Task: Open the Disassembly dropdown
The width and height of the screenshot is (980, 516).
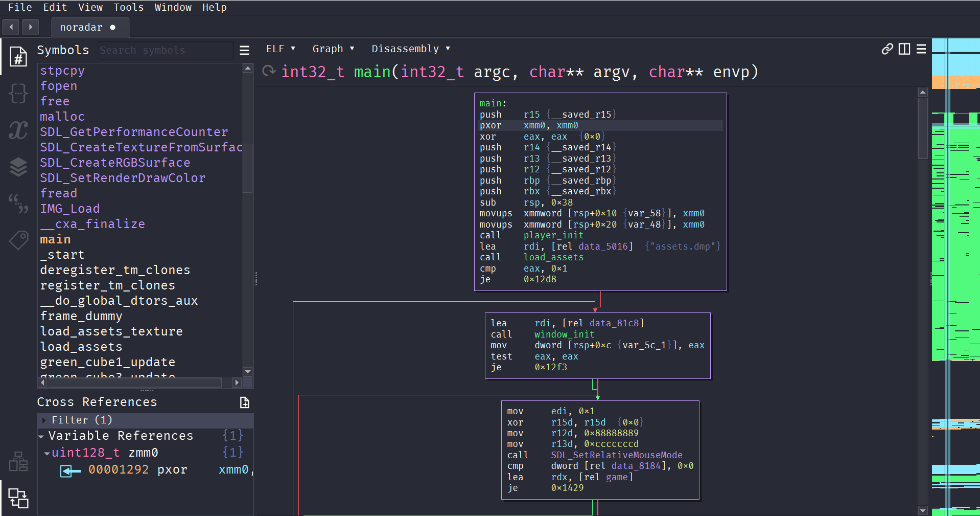Action: [x=411, y=49]
